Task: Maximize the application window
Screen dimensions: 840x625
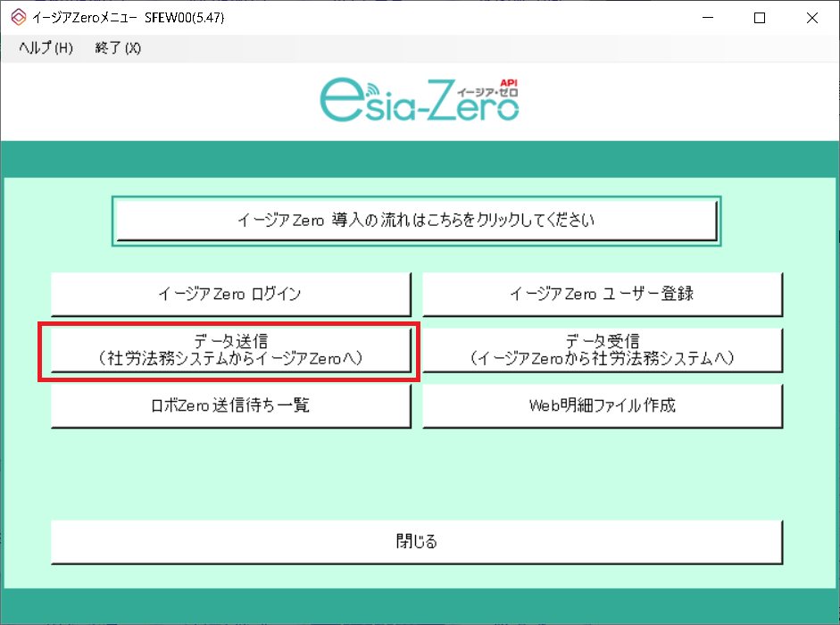Action: point(759,17)
